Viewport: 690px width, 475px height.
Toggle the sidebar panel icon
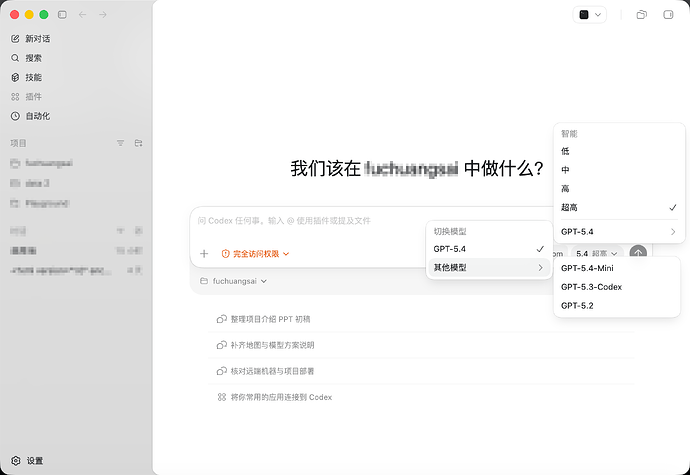[62, 15]
